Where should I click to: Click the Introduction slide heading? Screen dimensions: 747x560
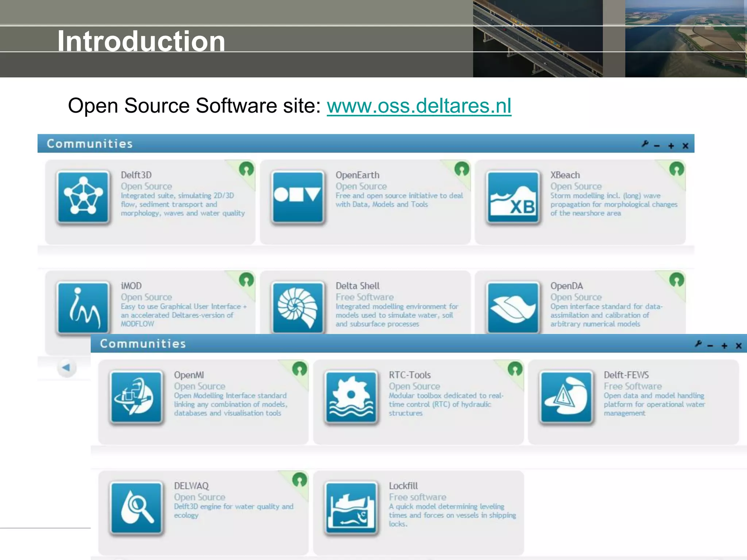(141, 41)
